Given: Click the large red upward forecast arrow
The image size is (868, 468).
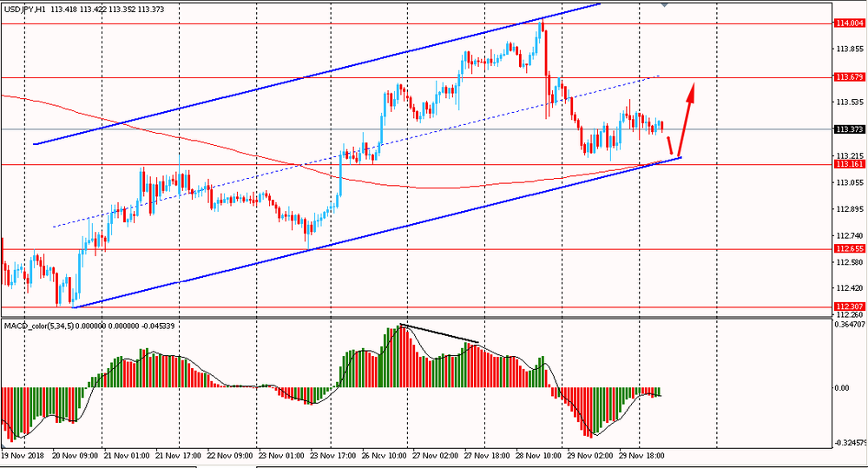Looking at the screenshot, I should coord(686,120).
